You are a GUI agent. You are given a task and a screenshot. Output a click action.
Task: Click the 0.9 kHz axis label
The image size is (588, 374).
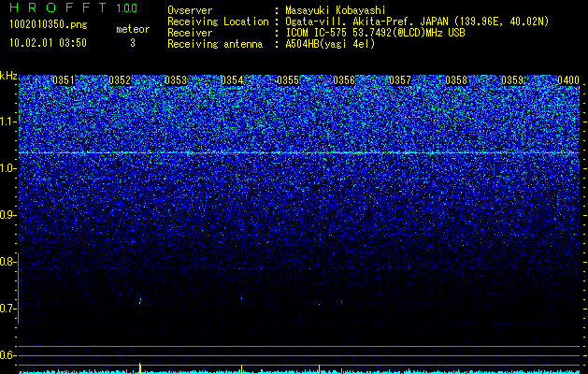pyautogui.click(x=7, y=215)
